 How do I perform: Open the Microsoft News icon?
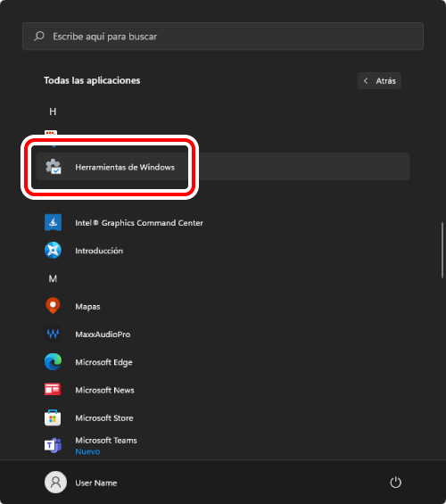53,390
